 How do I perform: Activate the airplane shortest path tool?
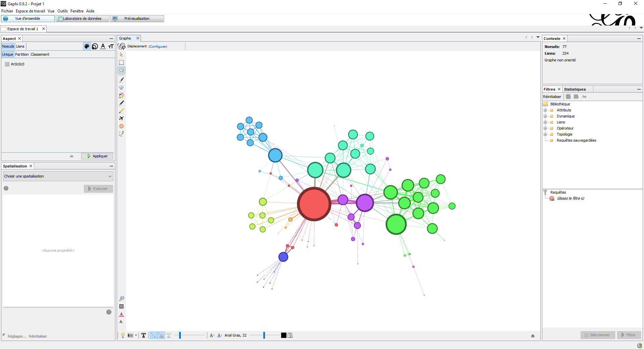[121, 118]
